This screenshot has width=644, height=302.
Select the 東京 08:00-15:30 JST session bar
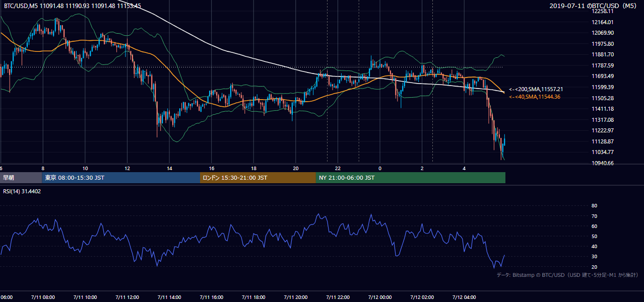[x=121, y=178]
